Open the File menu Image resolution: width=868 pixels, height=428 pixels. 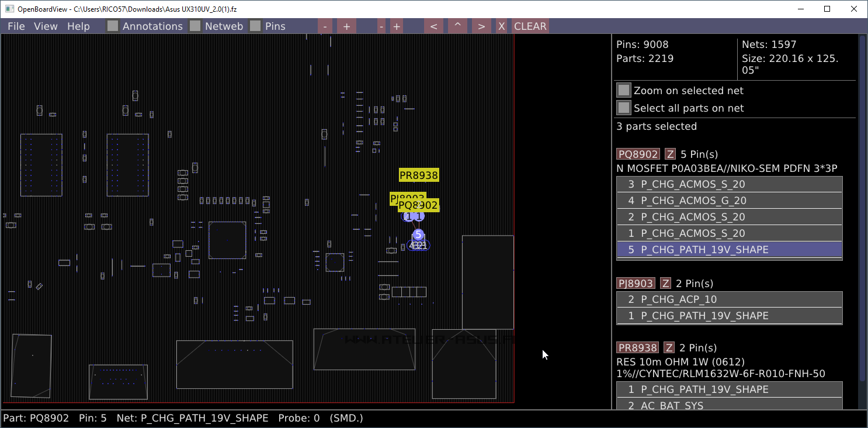point(16,26)
